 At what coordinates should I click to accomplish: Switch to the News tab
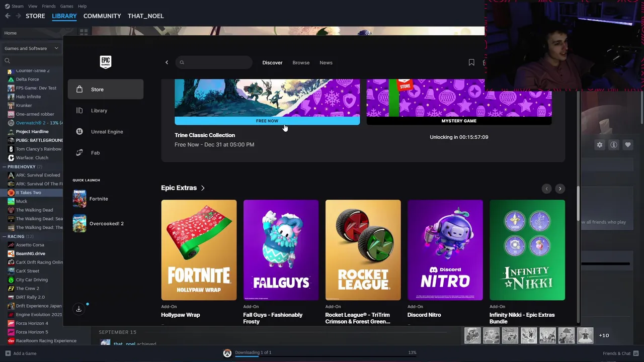coord(326,62)
